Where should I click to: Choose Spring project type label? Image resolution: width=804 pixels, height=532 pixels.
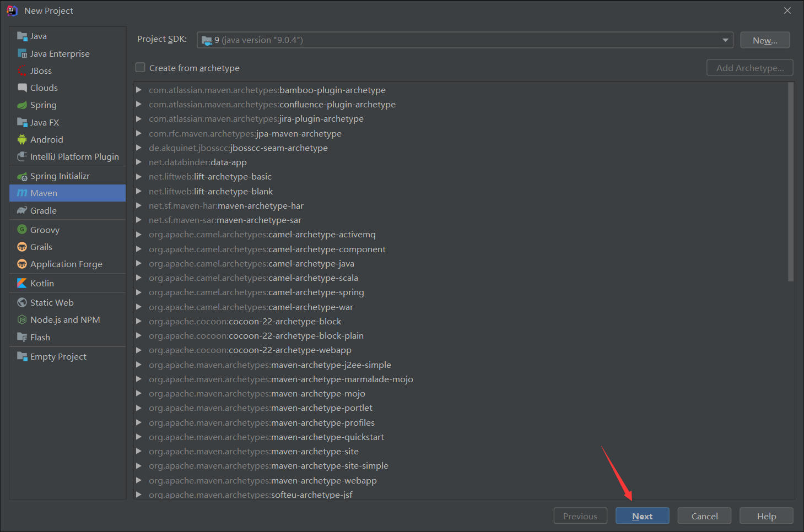pos(44,105)
